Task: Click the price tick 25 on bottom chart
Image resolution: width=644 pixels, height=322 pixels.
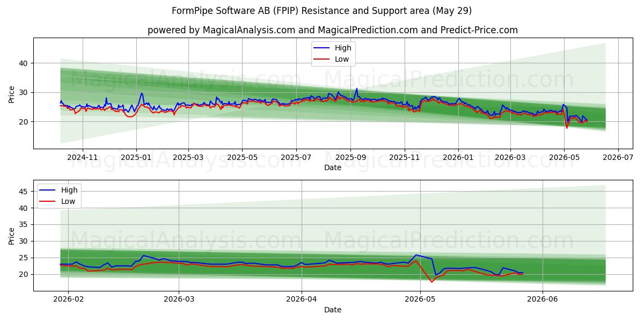Action: (x=25, y=258)
